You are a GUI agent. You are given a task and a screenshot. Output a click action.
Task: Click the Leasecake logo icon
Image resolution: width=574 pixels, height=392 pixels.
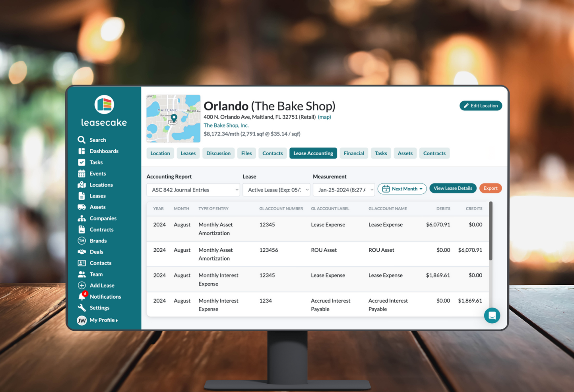coord(104,105)
